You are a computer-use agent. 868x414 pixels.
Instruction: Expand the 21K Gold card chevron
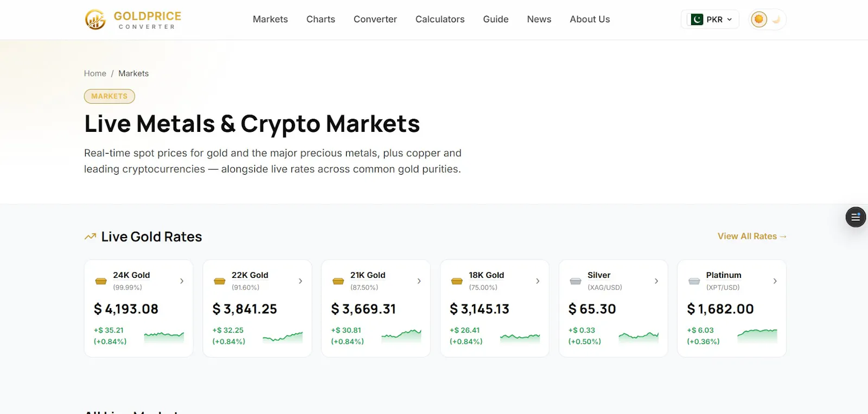[419, 281]
